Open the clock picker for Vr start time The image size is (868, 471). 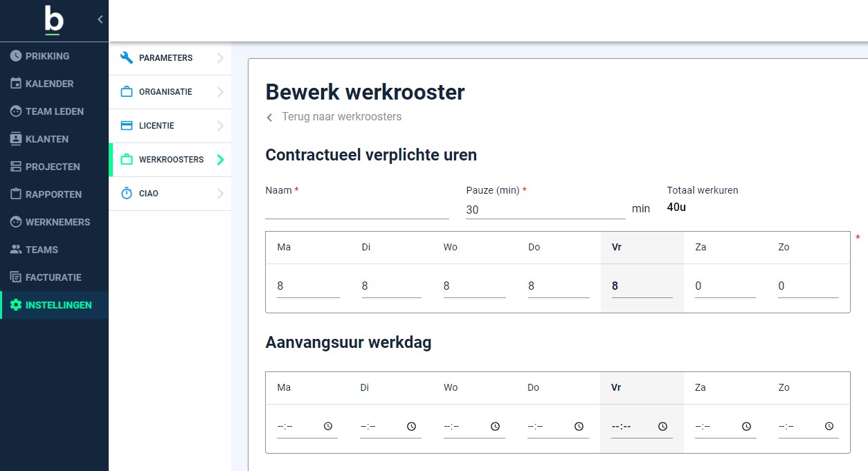[662, 427]
